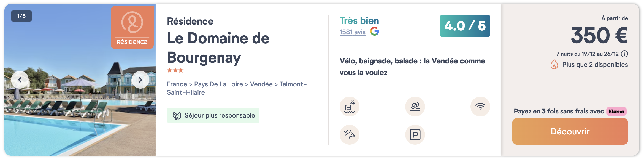
Task: Click the parking amenity icon
Action: click(x=415, y=135)
